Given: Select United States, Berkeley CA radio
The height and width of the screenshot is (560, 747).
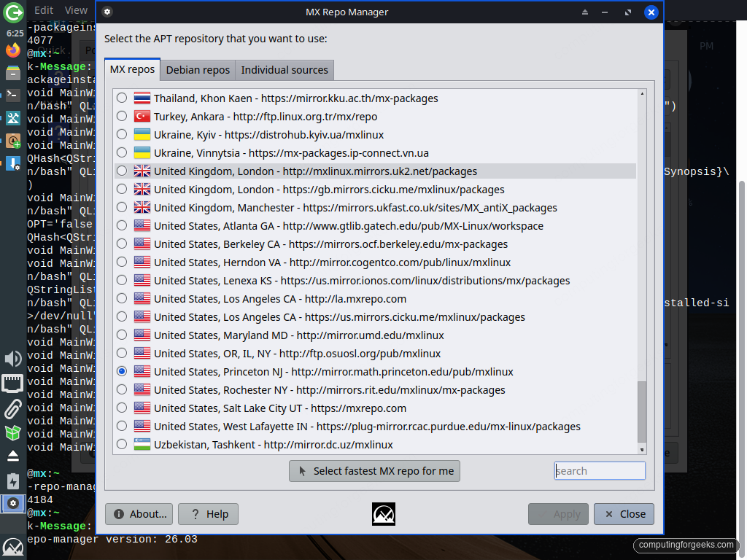Looking at the screenshot, I should point(122,244).
